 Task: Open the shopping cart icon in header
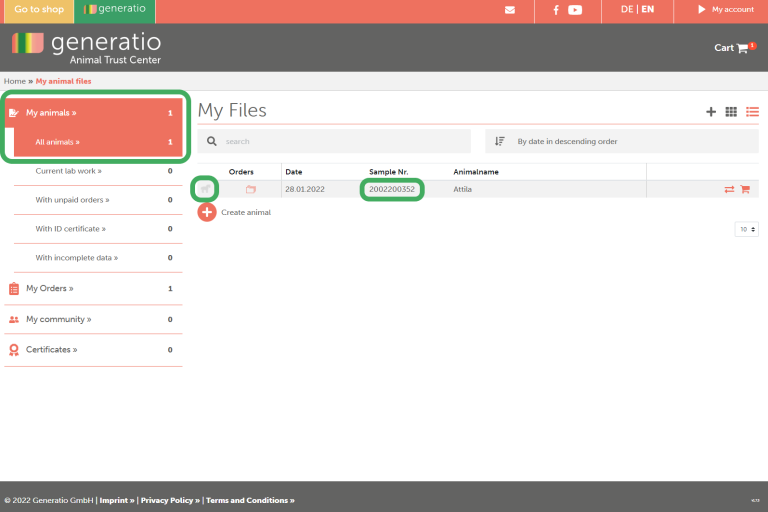pos(743,48)
